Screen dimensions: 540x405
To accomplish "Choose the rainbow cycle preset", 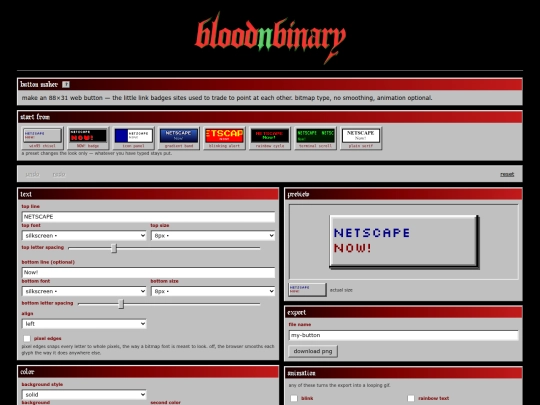I will (270, 138).
